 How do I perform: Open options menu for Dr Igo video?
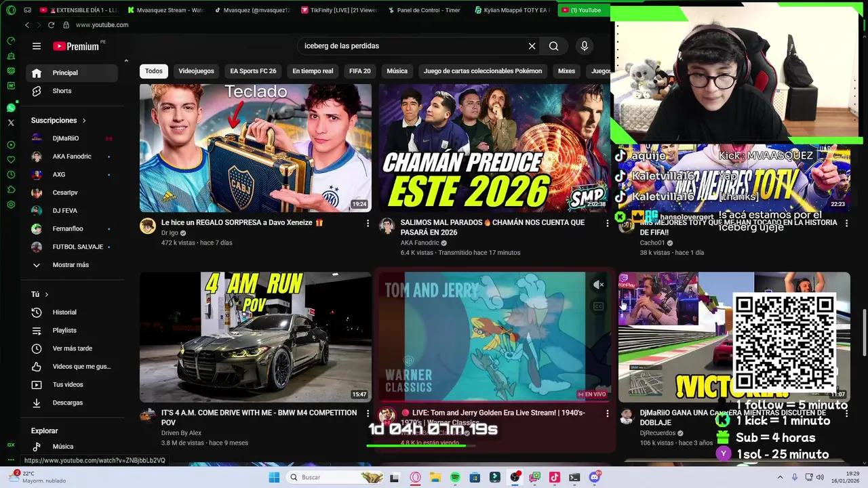click(x=368, y=223)
